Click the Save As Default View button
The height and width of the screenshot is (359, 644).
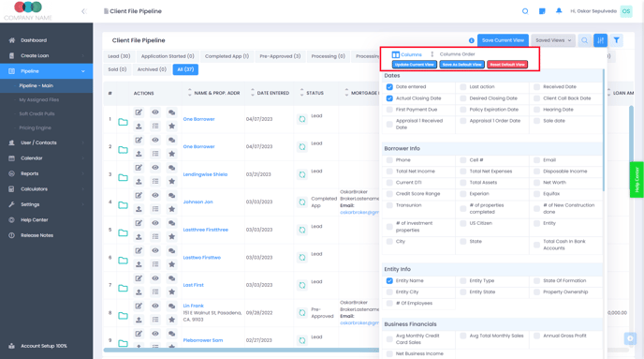pos(461,65)
